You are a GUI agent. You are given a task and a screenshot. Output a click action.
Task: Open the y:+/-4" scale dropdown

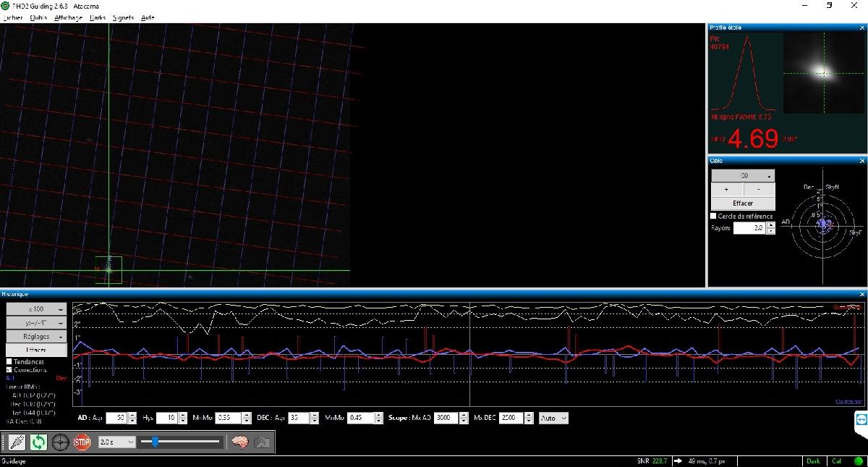pyautogui.click(x=36, y=323)
